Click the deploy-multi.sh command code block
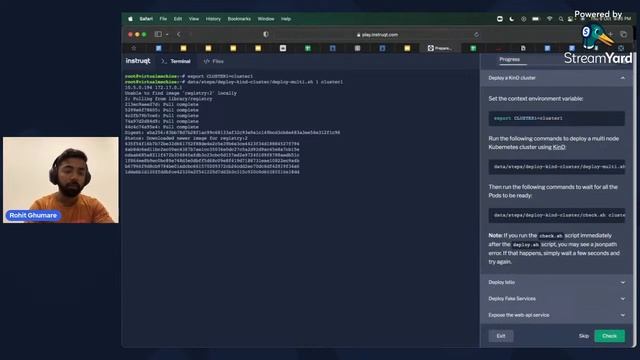 point(557,167)
